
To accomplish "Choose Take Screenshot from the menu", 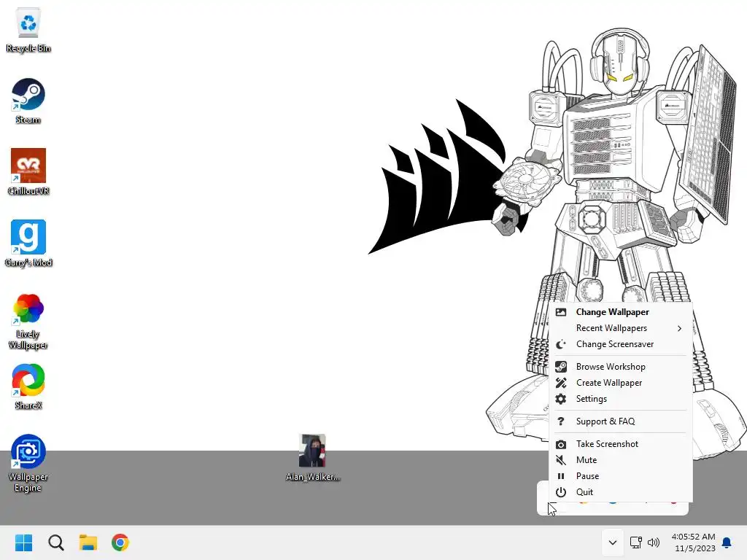I will (x=620, y=444).
